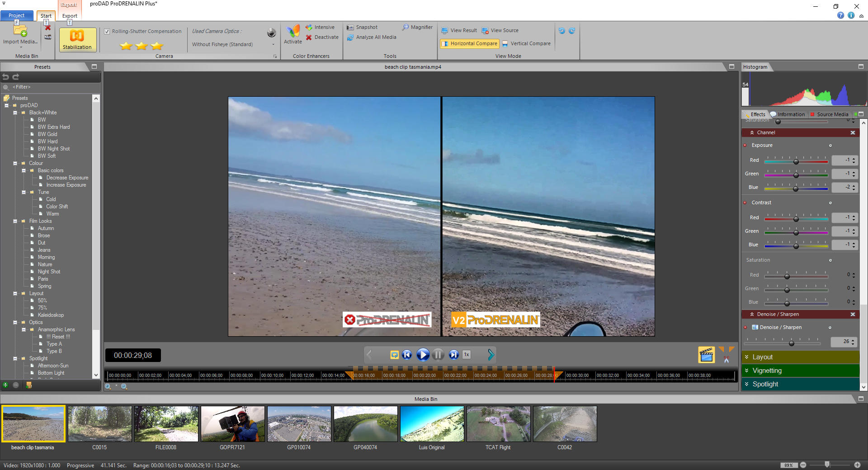Viewport: 868px width, 470px height.
Task: Toggle Rolling-Shutter Compensation checkbox
Action: pyautogui.click(x=107, y=31)
